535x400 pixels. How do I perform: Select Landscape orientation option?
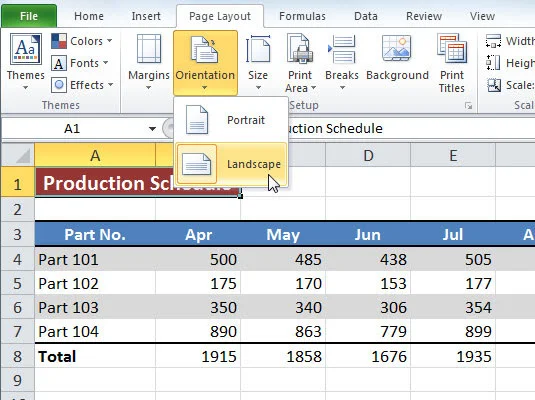click(x=231, y=164)
